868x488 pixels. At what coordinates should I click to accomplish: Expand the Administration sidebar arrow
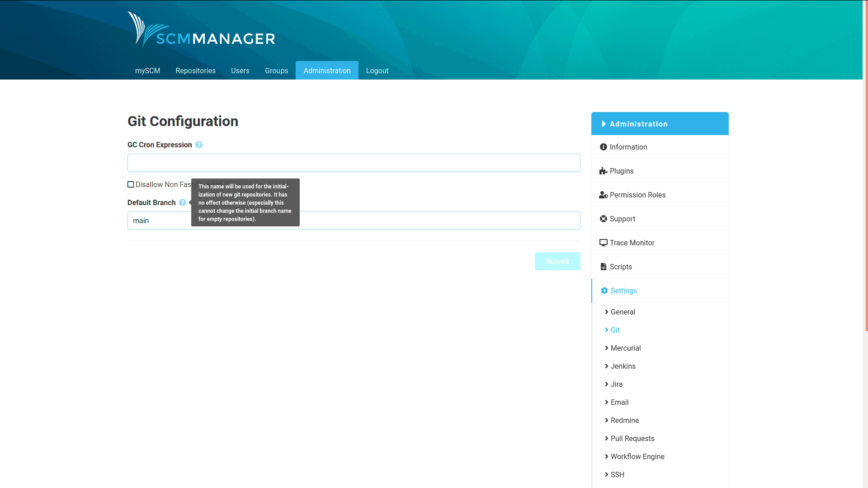[603, 123]
